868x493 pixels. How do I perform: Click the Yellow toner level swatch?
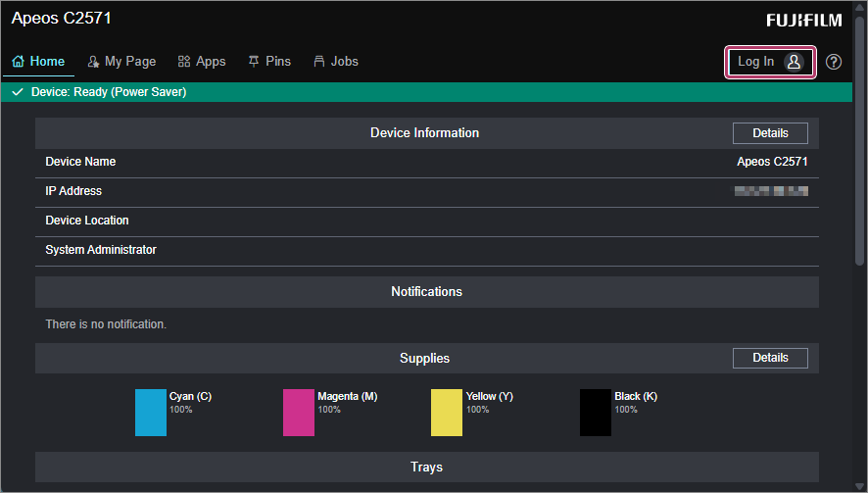point(447,412)
